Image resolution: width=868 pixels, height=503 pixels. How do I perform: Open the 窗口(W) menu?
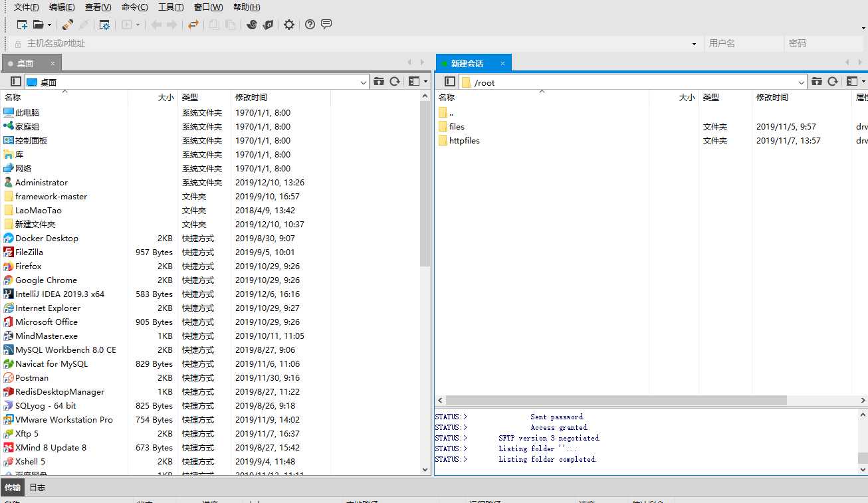tap(209, 7)
